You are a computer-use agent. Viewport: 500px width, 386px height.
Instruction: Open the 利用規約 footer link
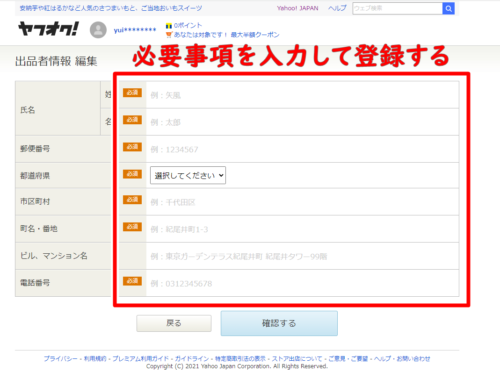click(x=95, y=359)
